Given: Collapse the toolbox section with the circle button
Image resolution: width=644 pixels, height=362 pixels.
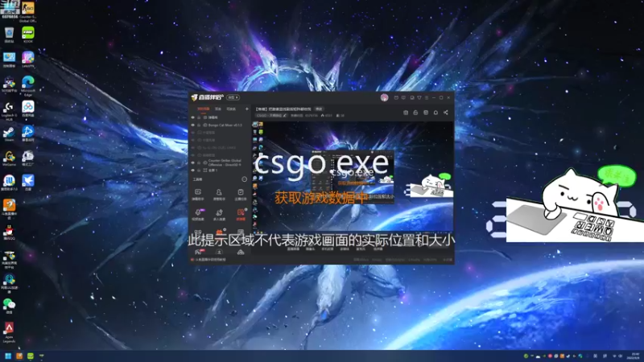Looking at the screenshot, I should tap(245, 179).
